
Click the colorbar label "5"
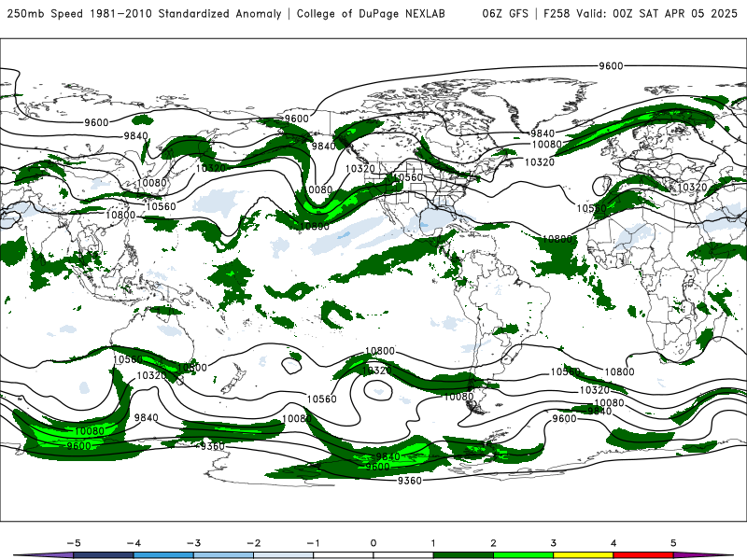(673, 543)
